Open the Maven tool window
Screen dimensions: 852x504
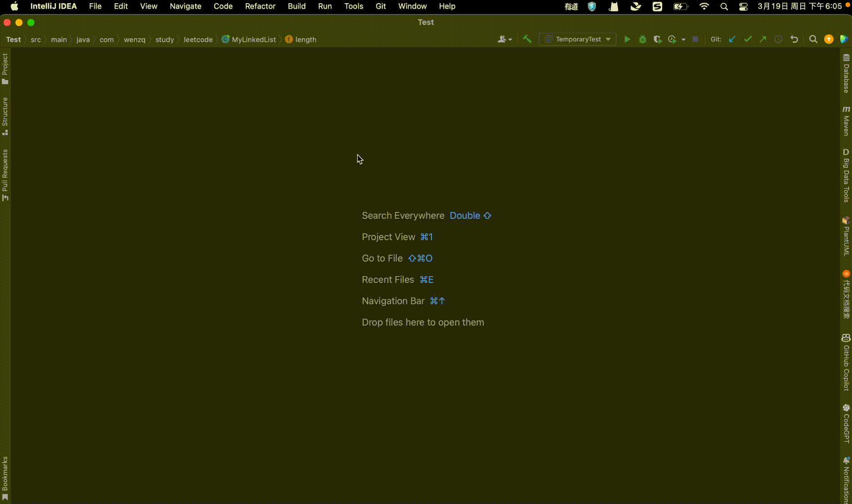click(x=846, y=119)
